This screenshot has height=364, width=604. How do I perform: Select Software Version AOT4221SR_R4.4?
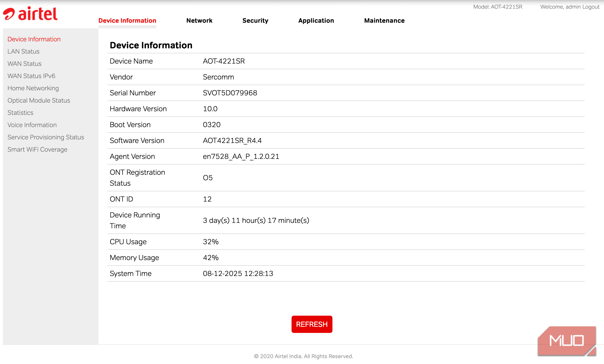tap(232, 140)
